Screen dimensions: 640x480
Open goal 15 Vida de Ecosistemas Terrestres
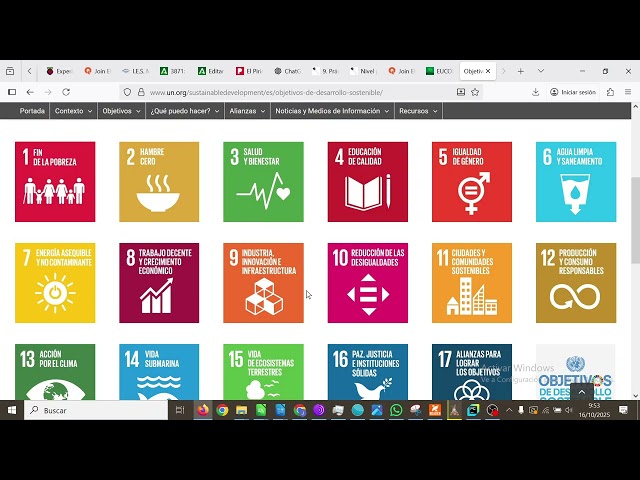263,372
